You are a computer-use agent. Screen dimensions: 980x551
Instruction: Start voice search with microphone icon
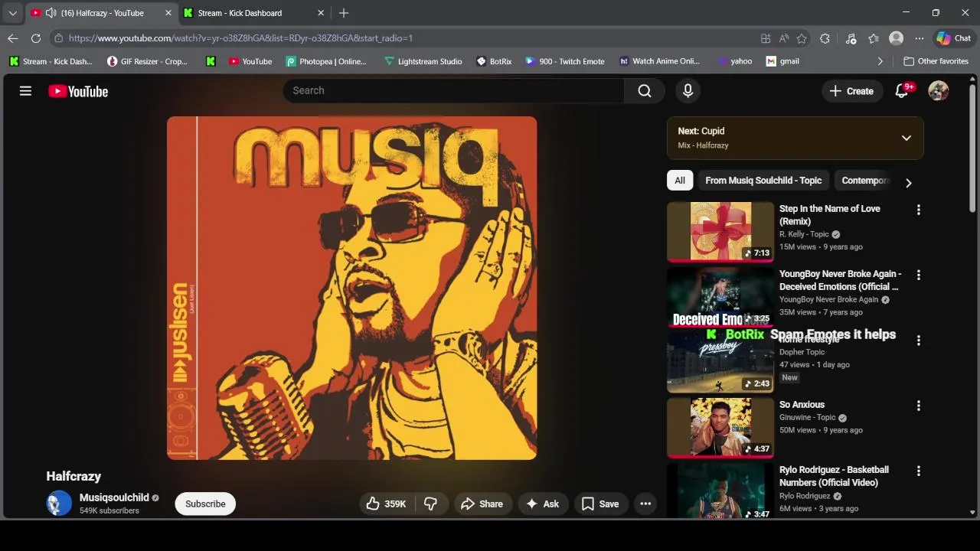[688, 91]
